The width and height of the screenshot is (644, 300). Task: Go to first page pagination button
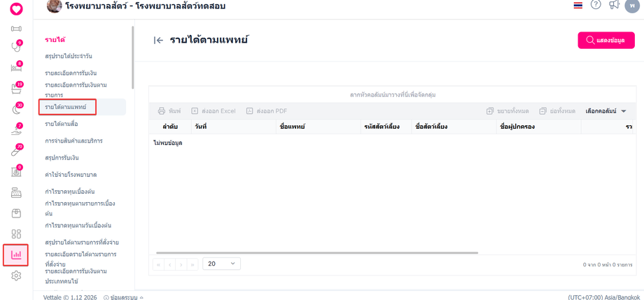point(158,264)
